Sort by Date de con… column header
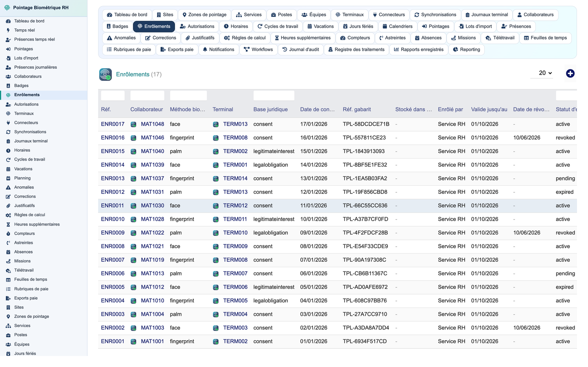This screenshot has height=367, width=588. [x=317, y=109]
